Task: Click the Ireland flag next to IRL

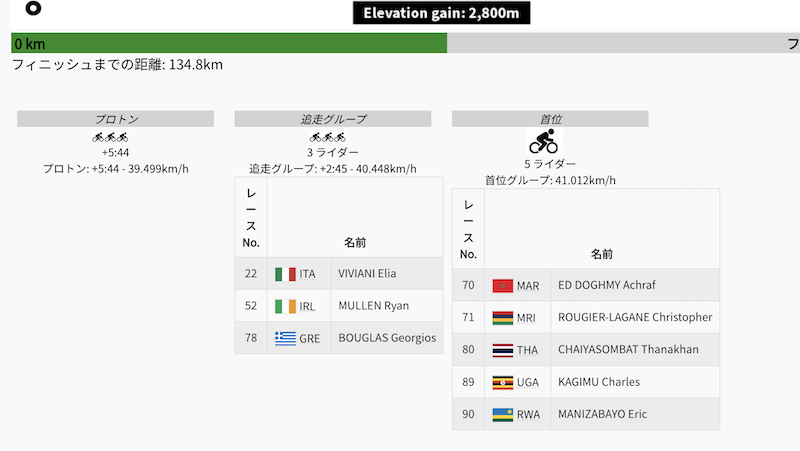Action: click(x=285, y=306)
